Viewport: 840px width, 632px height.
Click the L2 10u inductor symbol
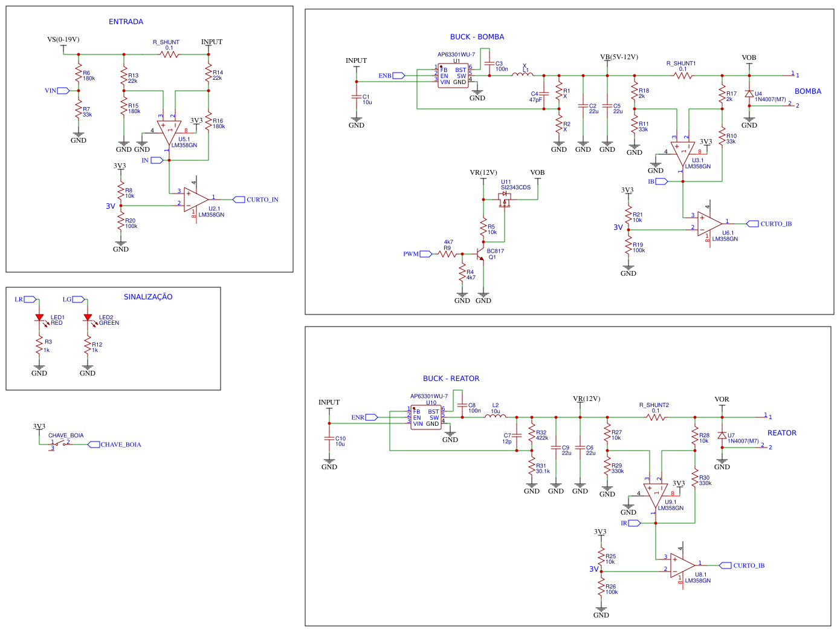point(496,416)
